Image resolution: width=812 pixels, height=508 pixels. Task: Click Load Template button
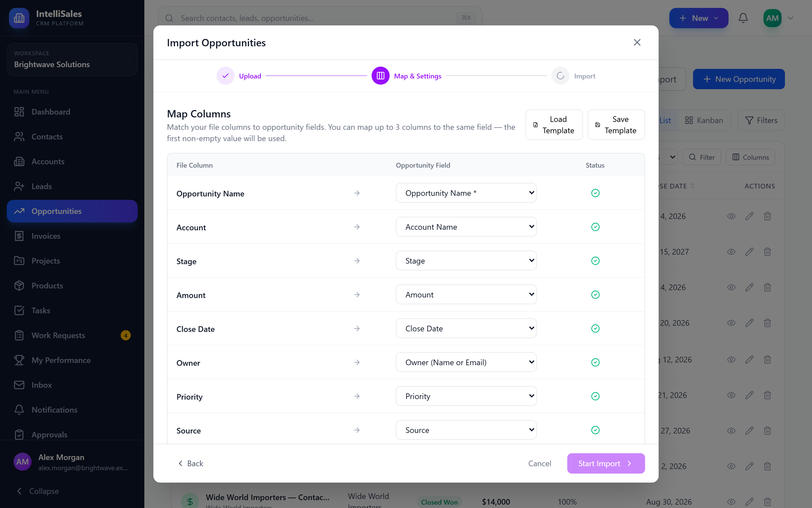click(x=554, y=125)
